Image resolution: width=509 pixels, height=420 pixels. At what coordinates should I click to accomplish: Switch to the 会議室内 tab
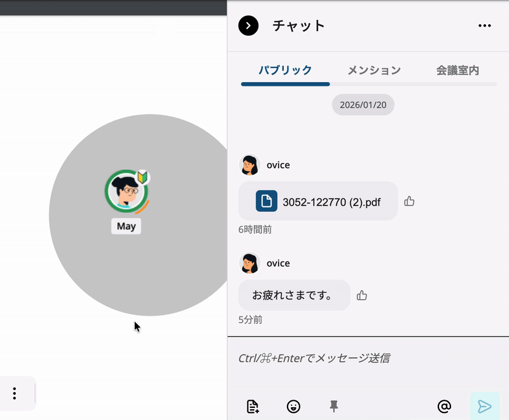coord(459,70)
